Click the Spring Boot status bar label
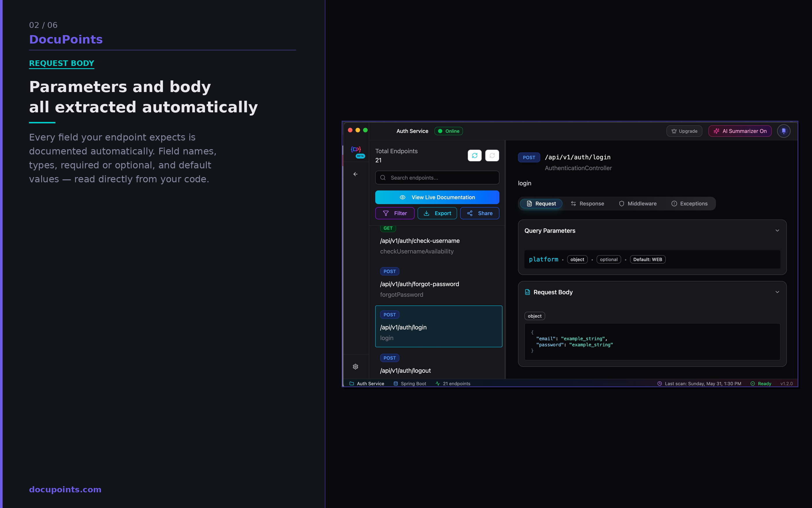Viewport: 812px width, 508px height. click(x=413, y=383)
